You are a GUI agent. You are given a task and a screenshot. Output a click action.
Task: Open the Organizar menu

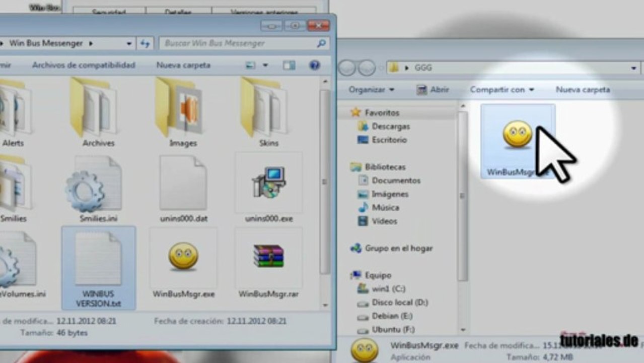point(372,89)
